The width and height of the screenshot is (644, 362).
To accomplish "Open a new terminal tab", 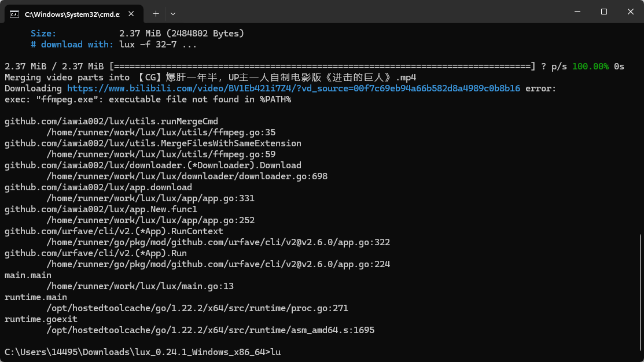I will [156, 13].
